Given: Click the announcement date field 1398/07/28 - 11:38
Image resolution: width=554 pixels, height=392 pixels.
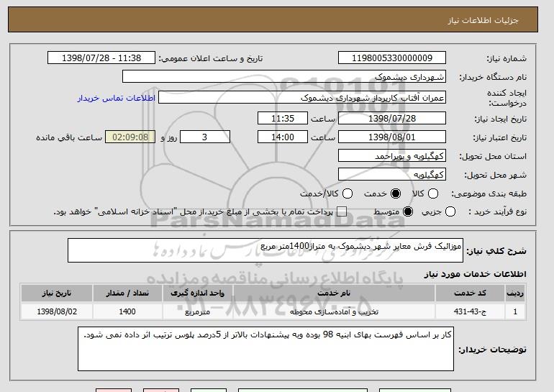Looking at the screenshot, I should point(101,58).
